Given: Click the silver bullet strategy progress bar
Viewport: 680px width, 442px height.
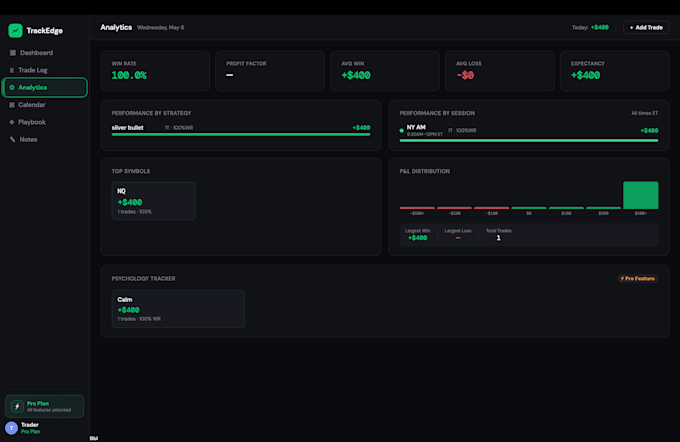Looking at the screenshot, I should coord(241,134).
